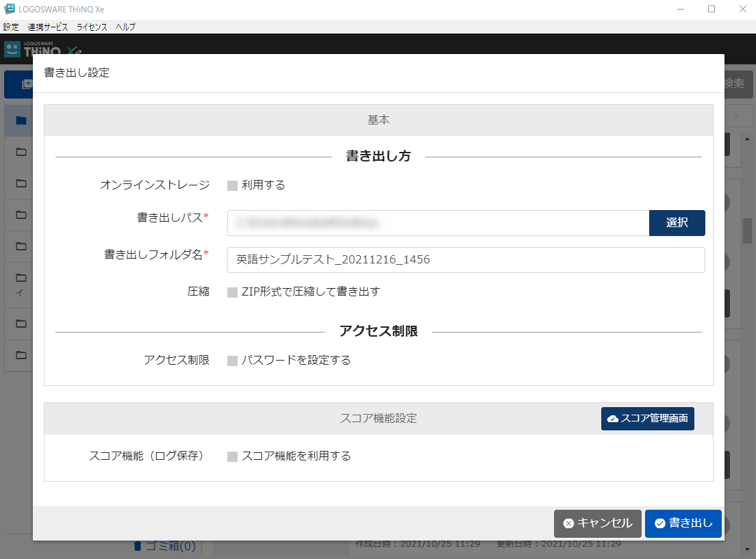756x559 pixels.
Task: Open the ライセンス menu
Action: point(92,27)
